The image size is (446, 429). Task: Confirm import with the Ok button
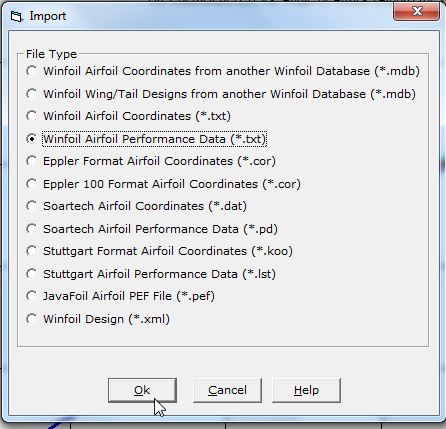pyautogui.click(x=142, y=390)
